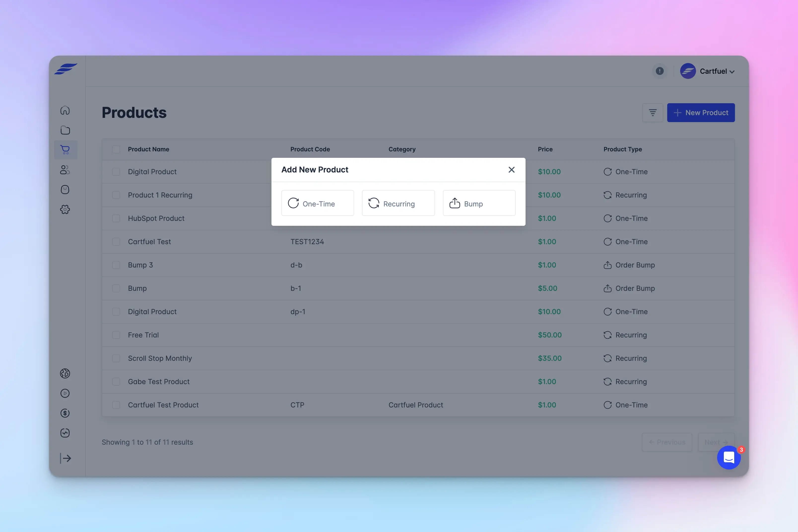Open the Cartfuel Test product name
Image resolution: width=798 pixels, height=532 pixels.
point(149,242)
